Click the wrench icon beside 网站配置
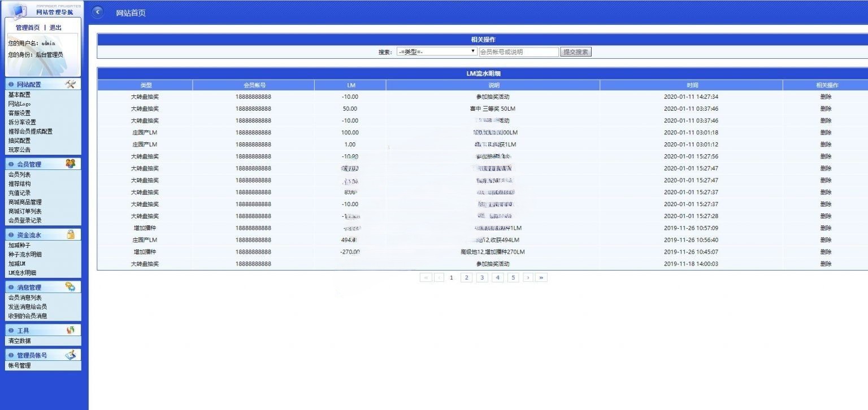Image resolution: width=868 pixels, height=410 pixels. 70,84
